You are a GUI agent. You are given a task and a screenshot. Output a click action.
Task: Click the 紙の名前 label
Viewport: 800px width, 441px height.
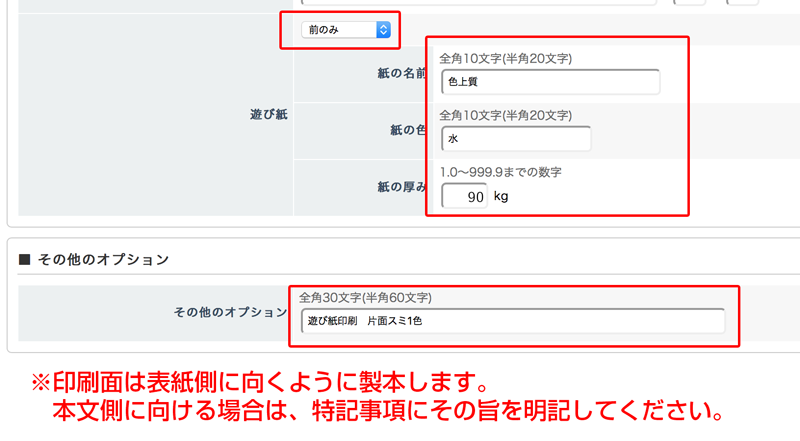pyautogui.click(x=402, y=74)
